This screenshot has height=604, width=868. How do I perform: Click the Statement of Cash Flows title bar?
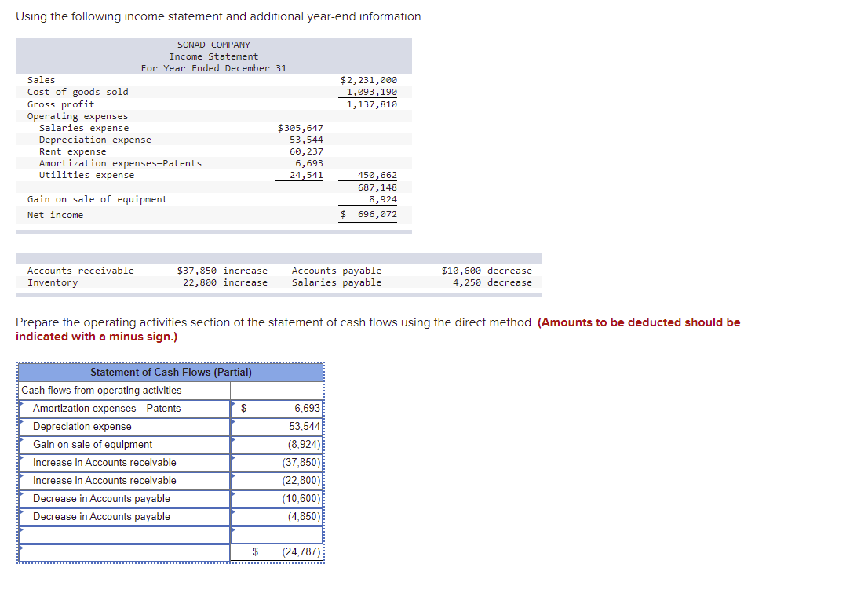pyautogui.click(x=170, y=372)
